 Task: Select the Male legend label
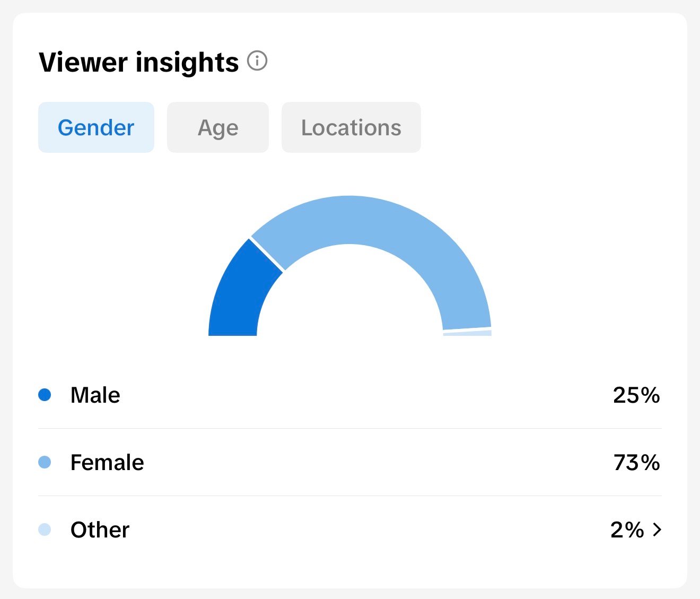(95, 395)
